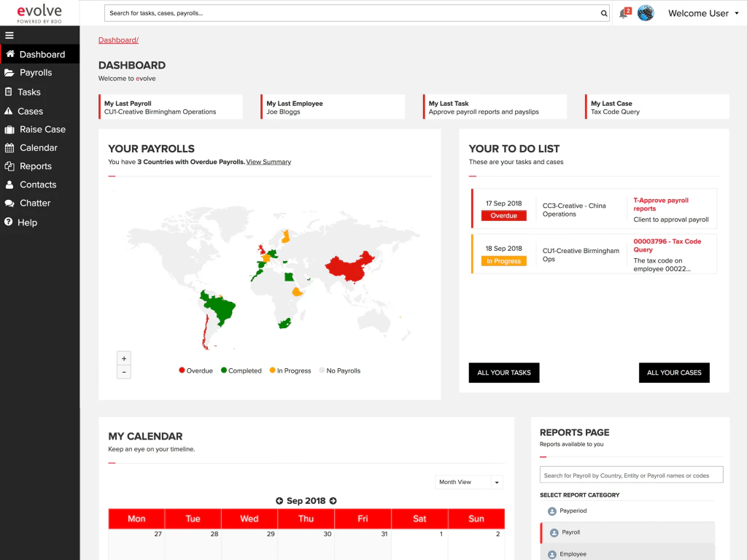Viewport: 747px width, 560px height.
Task: Zoom in on the payroll map
Action: coord(124,359)
